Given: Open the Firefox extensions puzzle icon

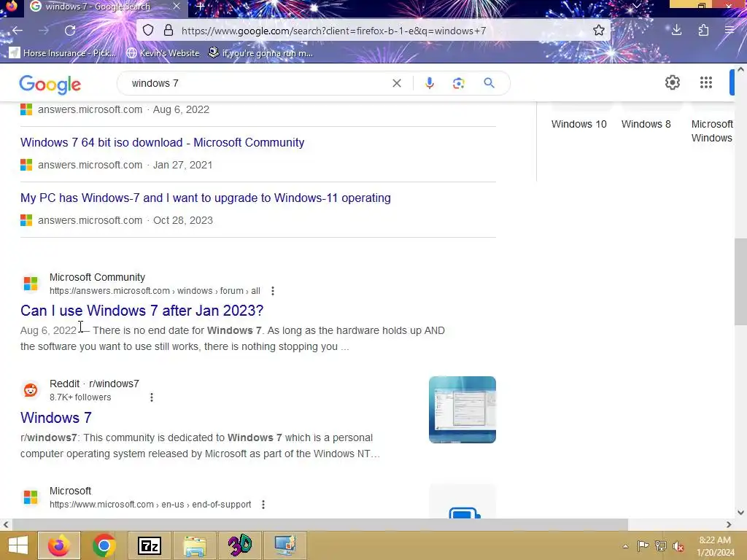Looking at the screenshot, I should click(704, 31).
